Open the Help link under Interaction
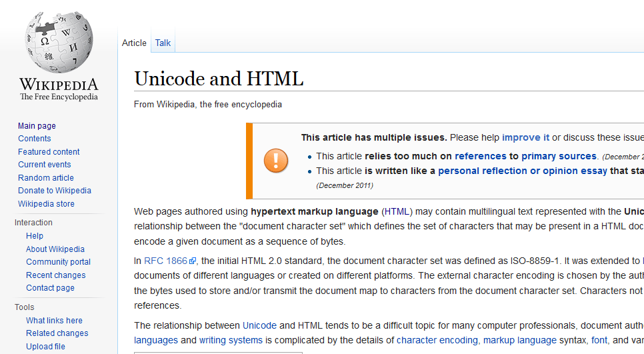Viewport: 644px width, 354px height. click(35, 236)
